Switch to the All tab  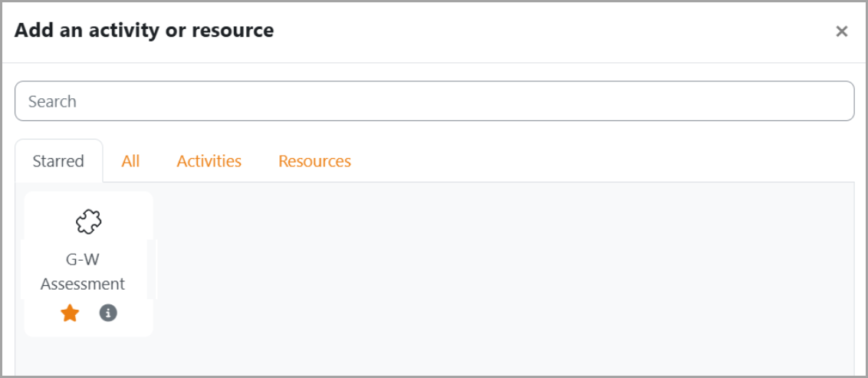pyautogui.click(x=130, y=161)
